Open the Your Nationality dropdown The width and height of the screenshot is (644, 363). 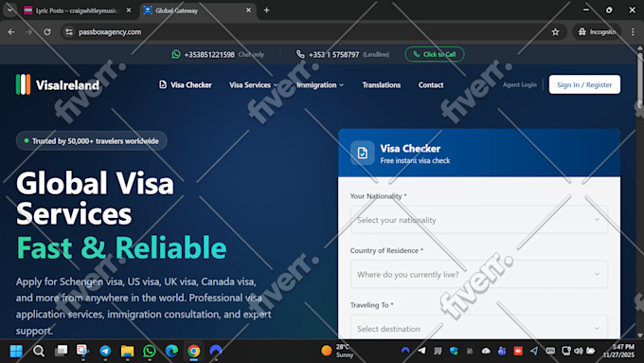coord(479,220)
